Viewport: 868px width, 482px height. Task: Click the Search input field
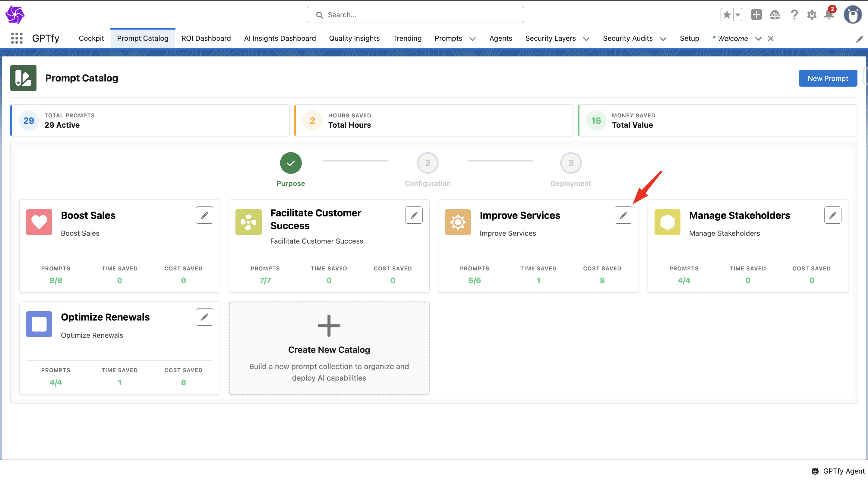[415, 15]
